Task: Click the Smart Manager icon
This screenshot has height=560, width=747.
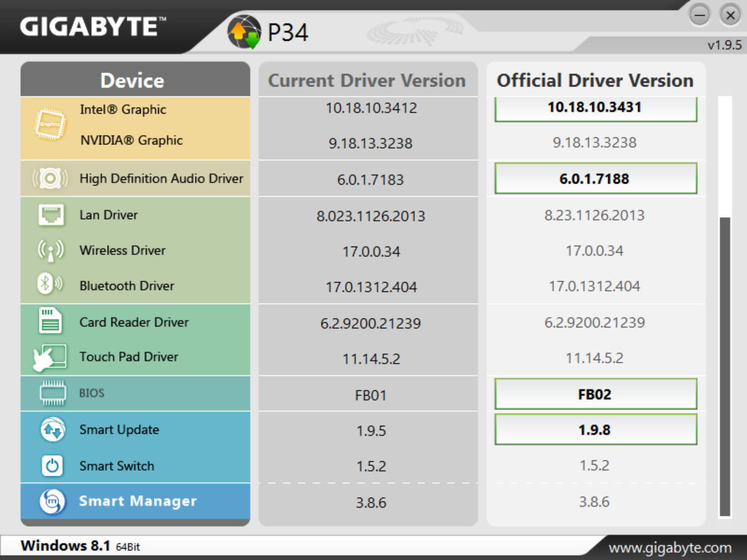Action: click(x=52, y=502)
